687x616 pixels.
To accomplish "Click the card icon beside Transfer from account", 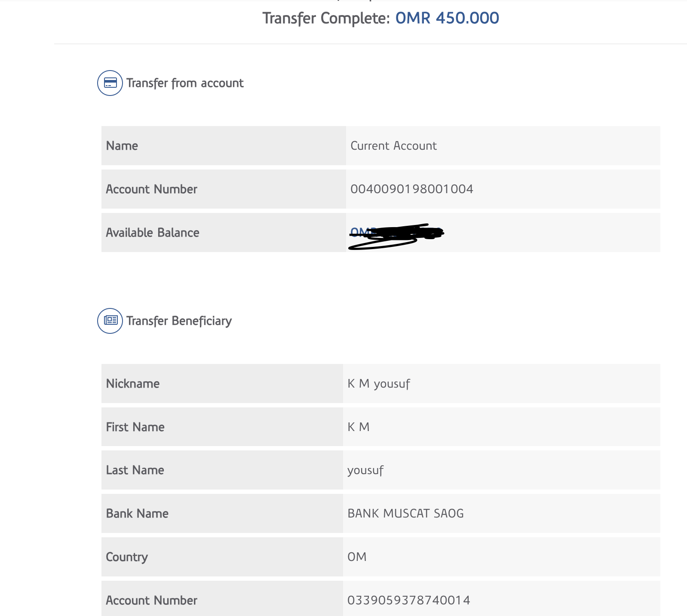I will click(x=110, y=83).
